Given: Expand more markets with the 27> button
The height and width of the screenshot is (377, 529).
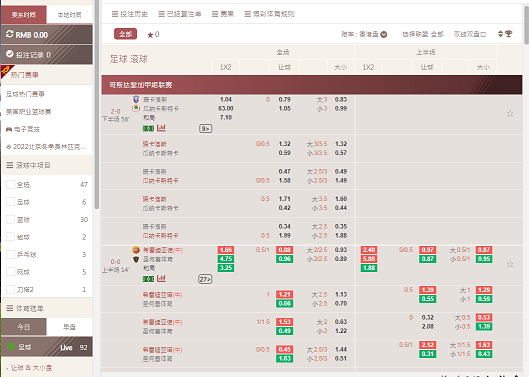Looking at the screenshot, I should [205, 279].
